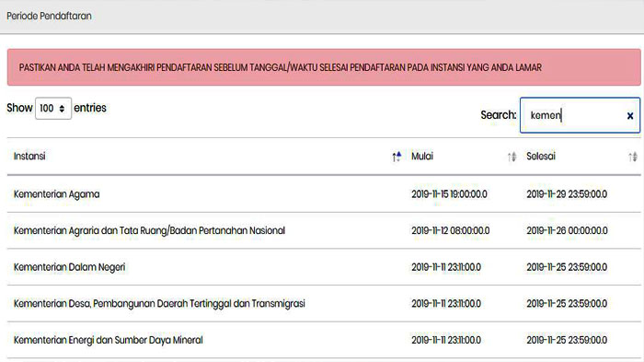Click start date 2019-11-12 08:00:00.0

(x=451, y=231)
